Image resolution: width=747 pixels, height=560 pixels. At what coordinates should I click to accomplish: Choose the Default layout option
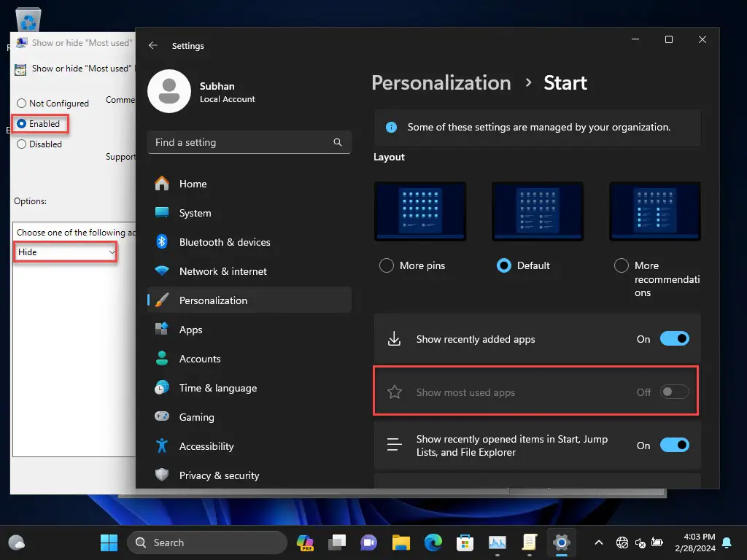[x=503, y=265]
